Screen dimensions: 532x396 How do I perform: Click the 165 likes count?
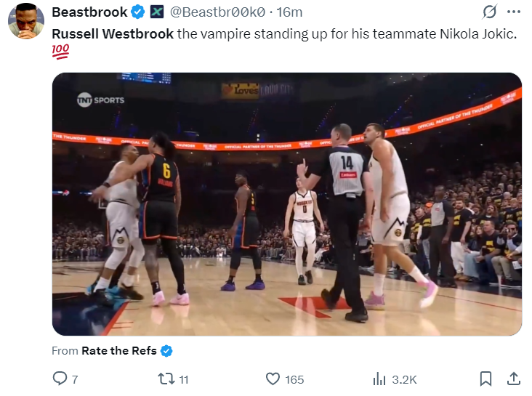pyautogui.click(x=294, y=379)
